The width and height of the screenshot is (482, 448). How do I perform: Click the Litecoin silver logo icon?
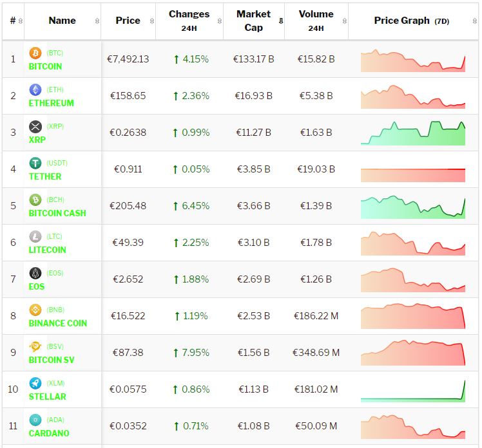click(35, 236)
